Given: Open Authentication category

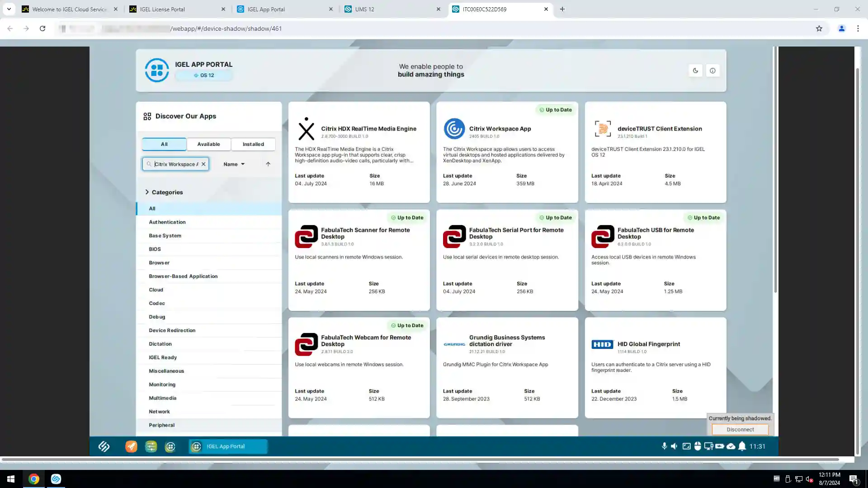Looking at the screenshot, I should 167,222.
